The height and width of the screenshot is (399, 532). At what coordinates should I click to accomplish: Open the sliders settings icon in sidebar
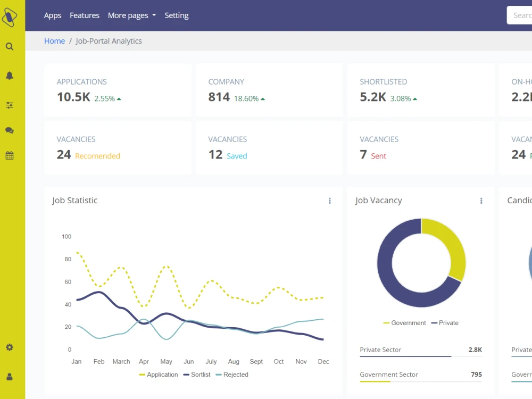(10, 105)
